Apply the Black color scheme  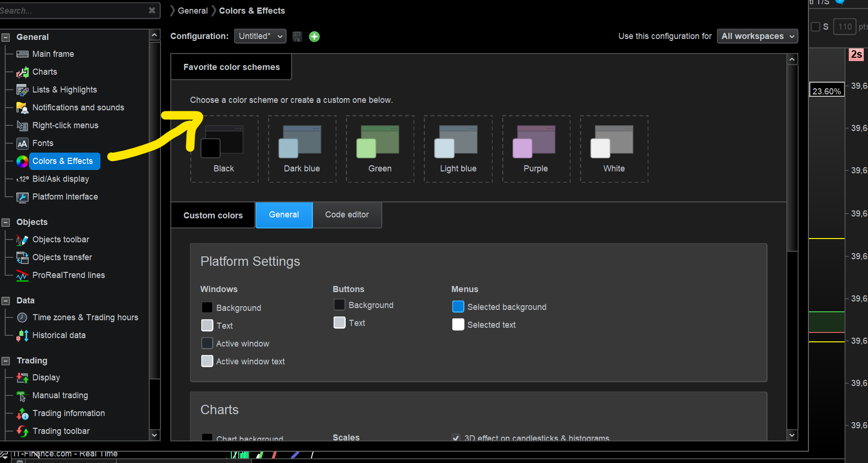click(224, 149)
